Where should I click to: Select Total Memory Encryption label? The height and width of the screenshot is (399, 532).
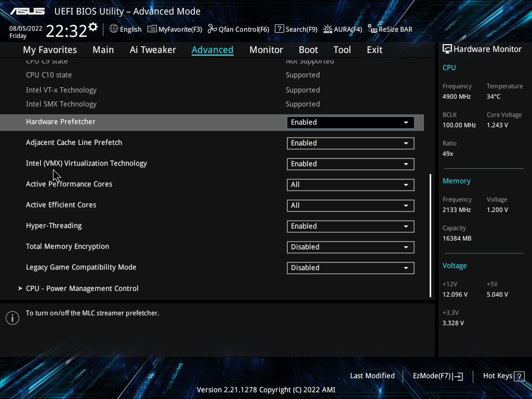(68, 247)
